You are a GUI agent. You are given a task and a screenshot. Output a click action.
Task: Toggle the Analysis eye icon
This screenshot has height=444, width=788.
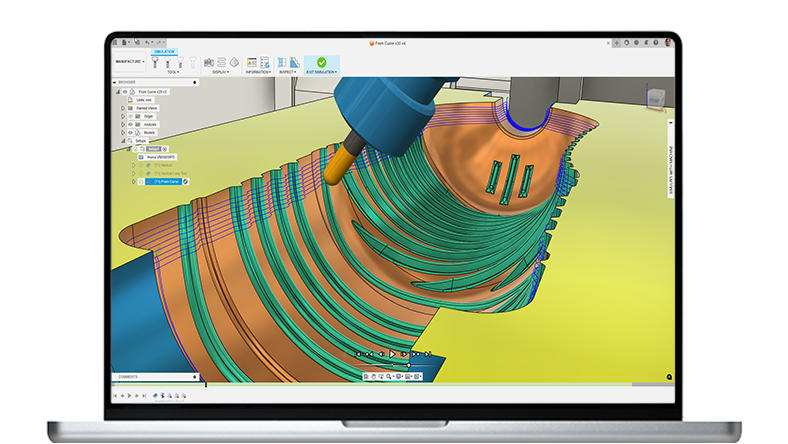click(x=130, y=124)
